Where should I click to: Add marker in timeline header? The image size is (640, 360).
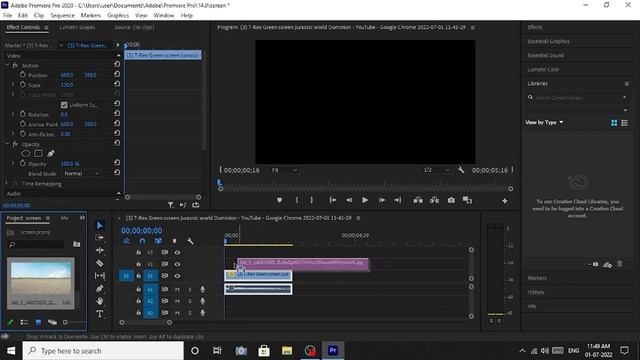(x=174, y=241)
